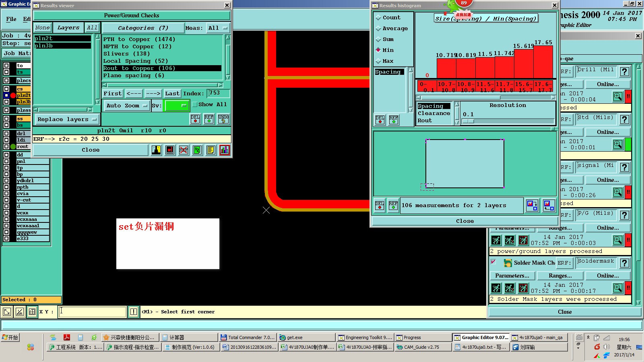
Task: Click the histogram horizontal scrollbar
Action: click(x=486, y=98)
